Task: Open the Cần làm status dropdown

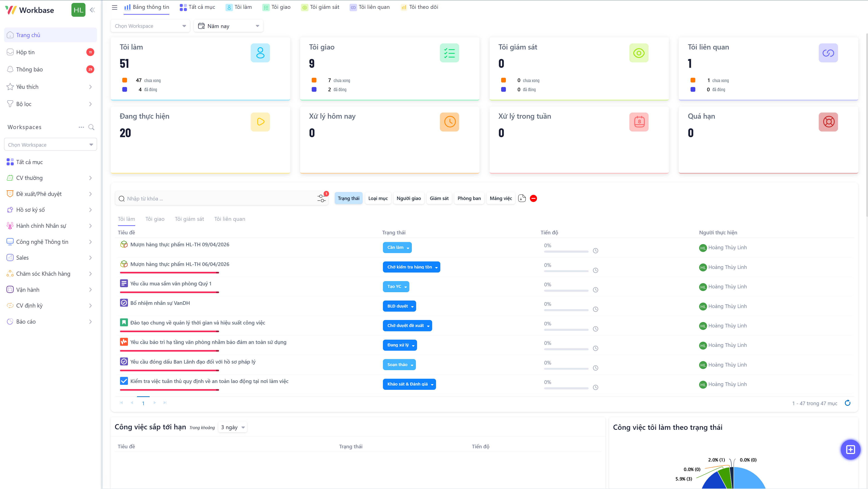Action: click(x=397, y=247)
